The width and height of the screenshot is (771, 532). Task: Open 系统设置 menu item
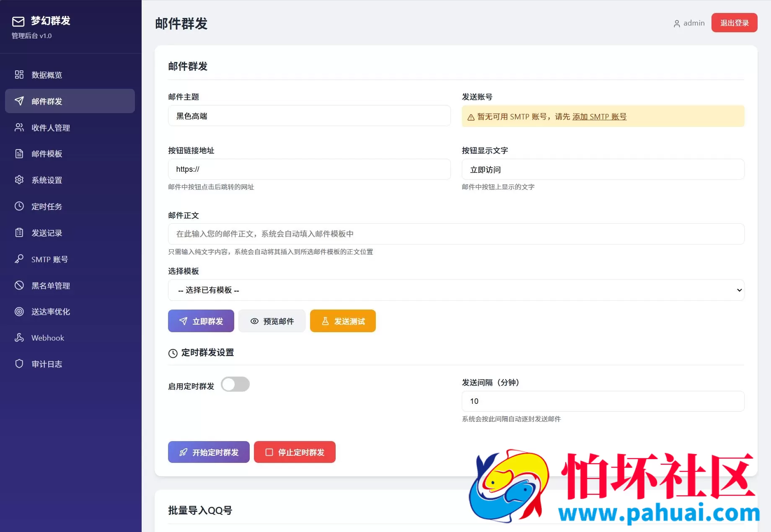point(70,180)
